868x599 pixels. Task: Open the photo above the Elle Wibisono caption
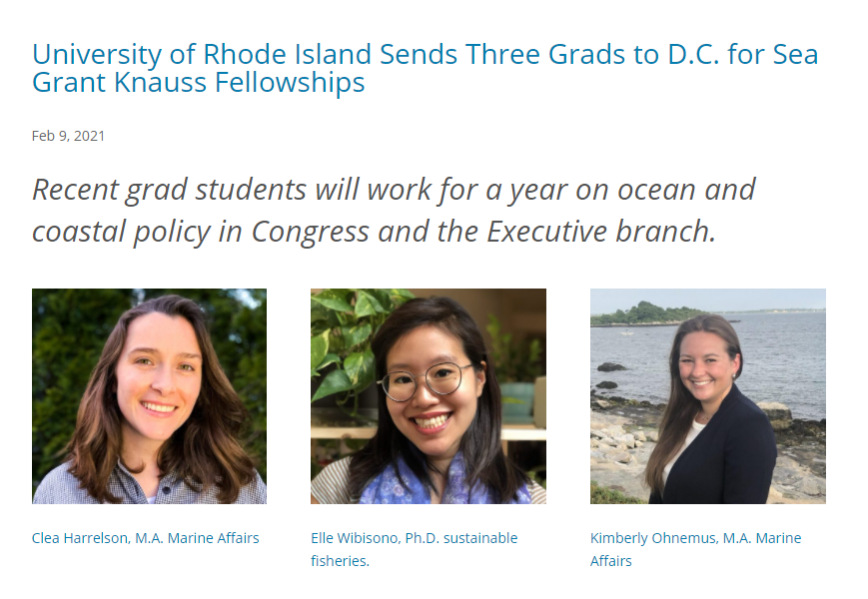pyautogui.click(x=428, y=396)
